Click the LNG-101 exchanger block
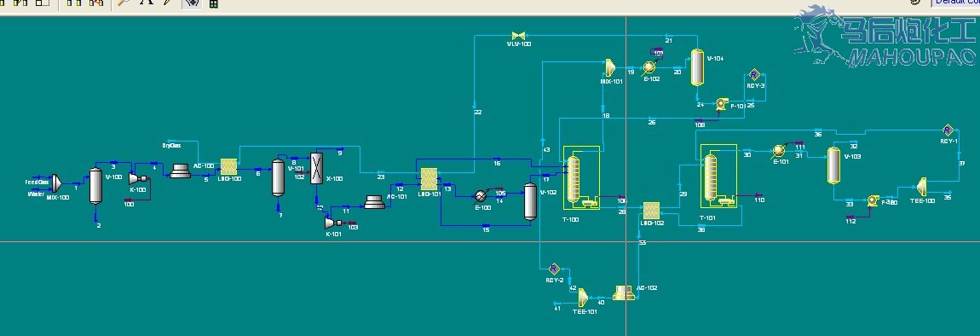 429,179
